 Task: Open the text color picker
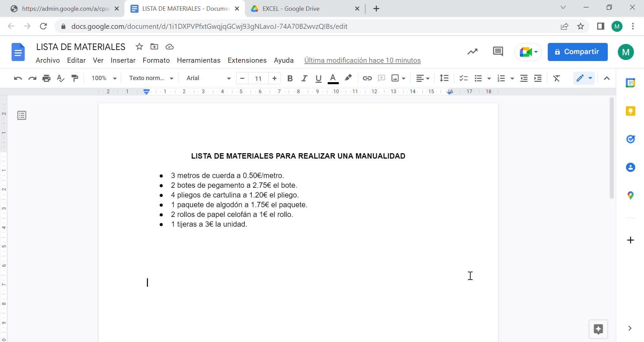click(333, 78)
